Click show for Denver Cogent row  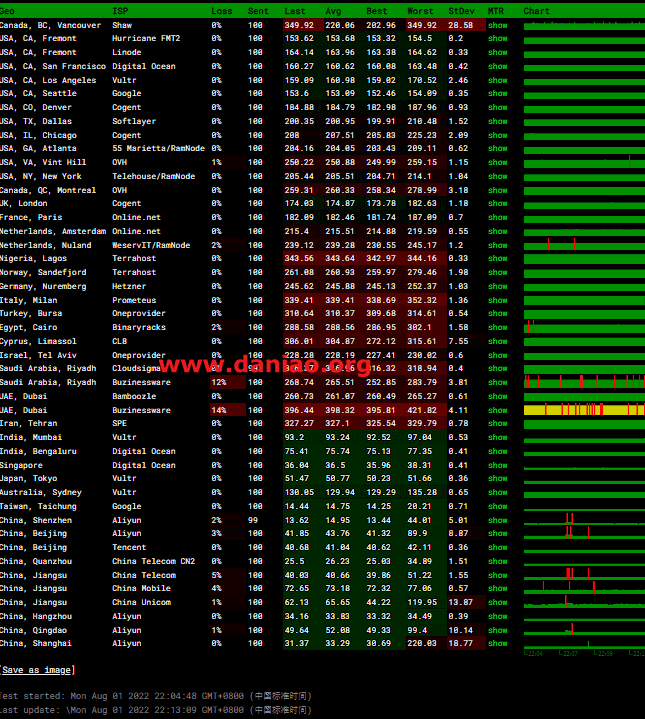coord(497,107)
